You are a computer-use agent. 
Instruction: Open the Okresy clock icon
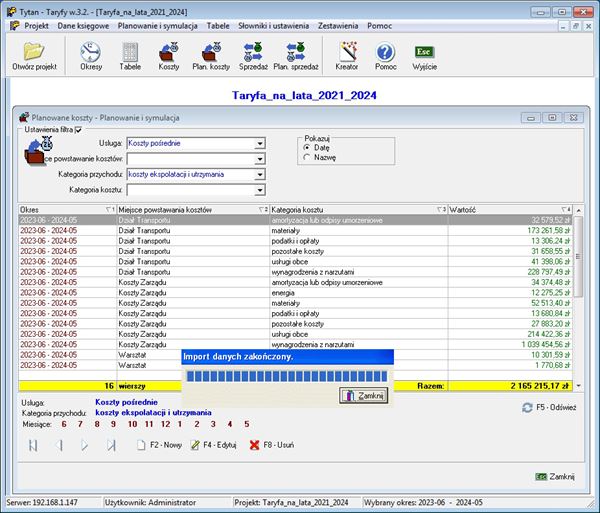90,51
